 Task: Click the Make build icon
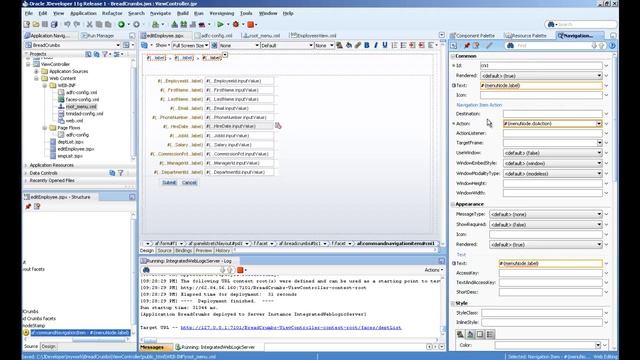point(175,24)
